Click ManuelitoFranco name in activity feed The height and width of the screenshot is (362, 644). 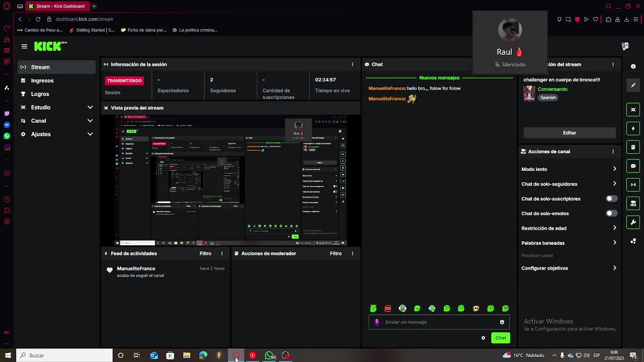(x=136, y=268)
